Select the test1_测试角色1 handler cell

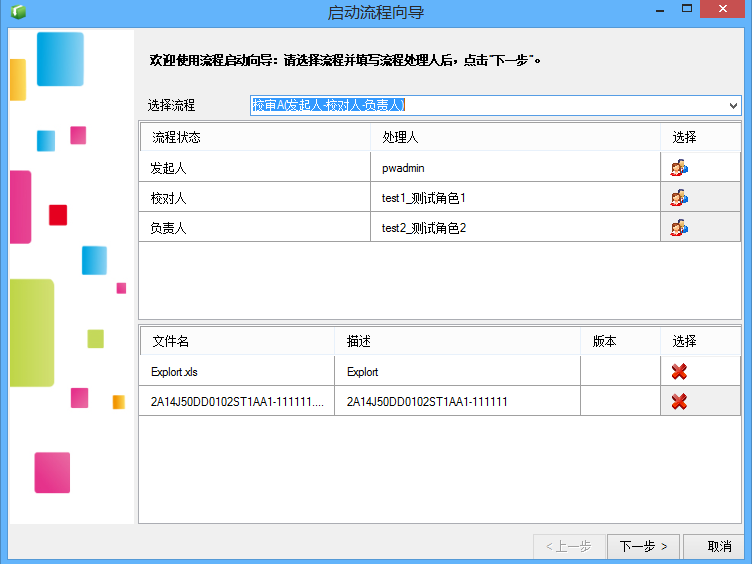click(x=513, y=198)
